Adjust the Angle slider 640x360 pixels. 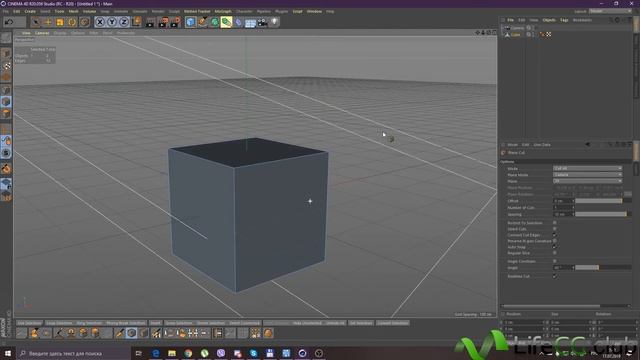603,268
